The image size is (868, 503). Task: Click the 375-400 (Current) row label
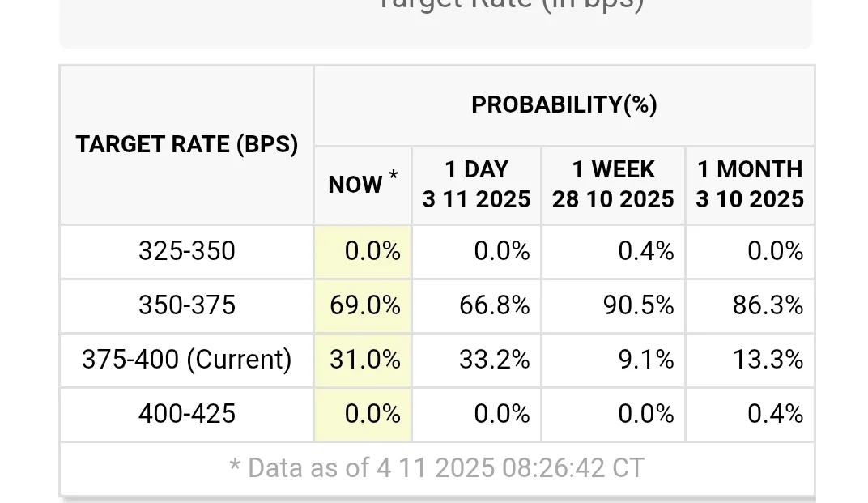pyautogui.click(x=187, y=360)
